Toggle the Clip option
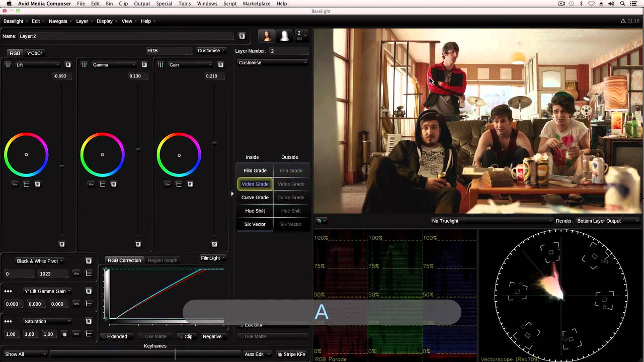The width and height of the screenshot is (644, 362). (186, 336)
